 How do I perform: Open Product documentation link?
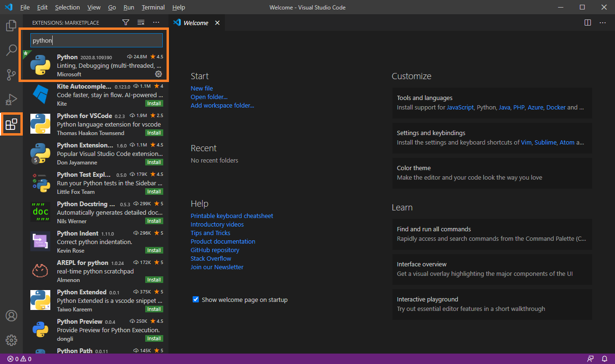point(223,241)
